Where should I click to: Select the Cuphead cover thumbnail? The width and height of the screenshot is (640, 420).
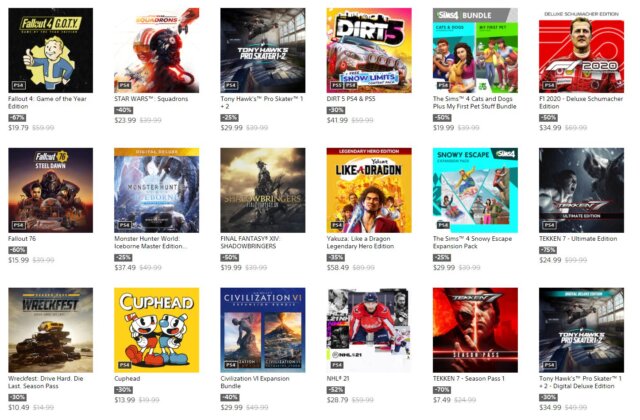tap(157, 330)
